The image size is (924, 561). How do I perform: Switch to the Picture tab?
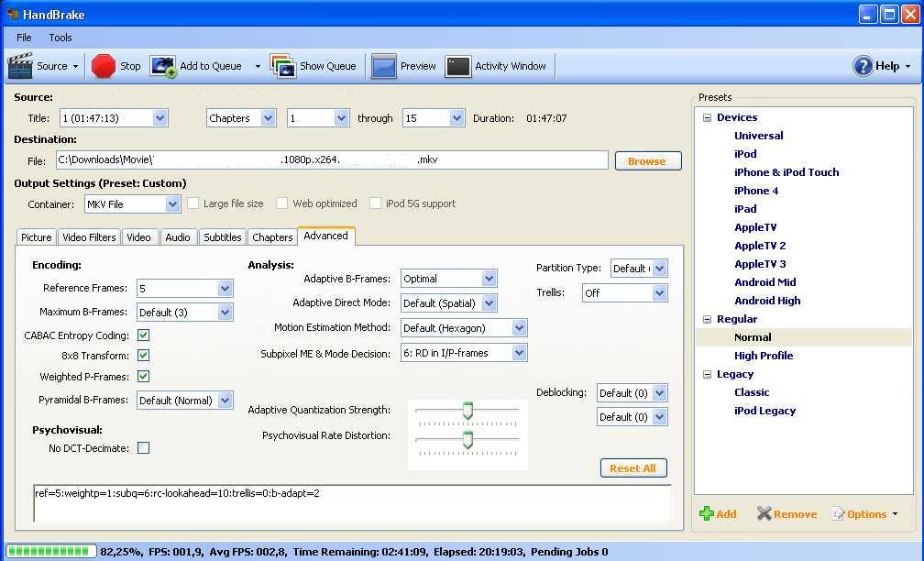[37, 236]
